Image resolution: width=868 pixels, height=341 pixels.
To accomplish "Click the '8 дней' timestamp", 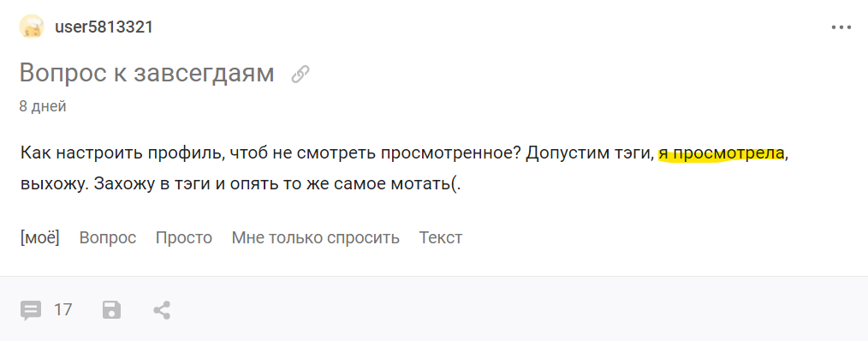I will pyautogui.click(x=43, y=106).
